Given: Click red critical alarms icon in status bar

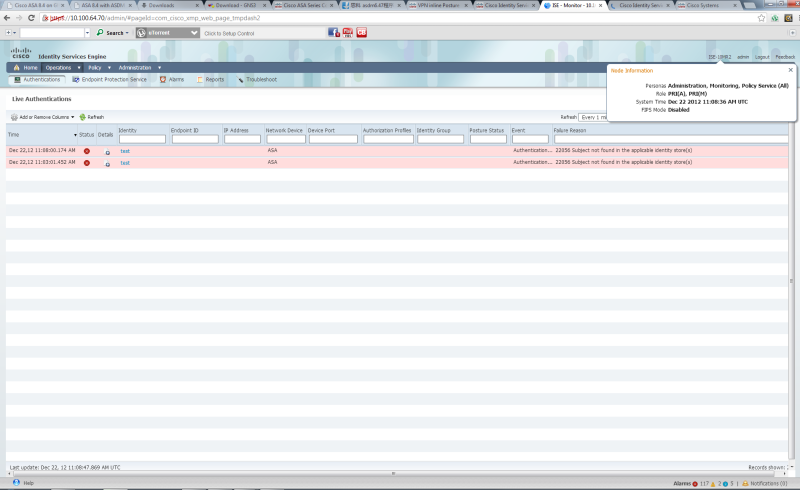Looking at the screenshot, I should point(695,483).
